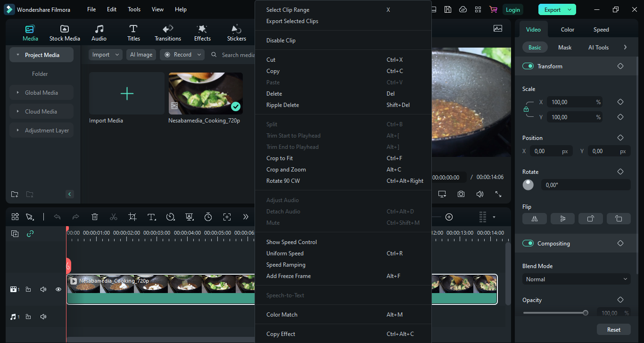Click the Login button
Screen dimensions: 644x343
(512, 9)
